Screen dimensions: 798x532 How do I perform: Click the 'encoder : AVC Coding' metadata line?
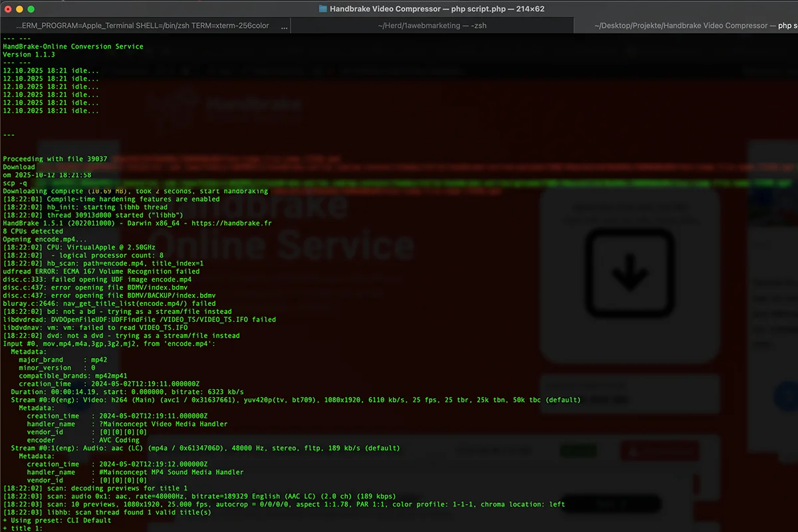coord(83,440)
